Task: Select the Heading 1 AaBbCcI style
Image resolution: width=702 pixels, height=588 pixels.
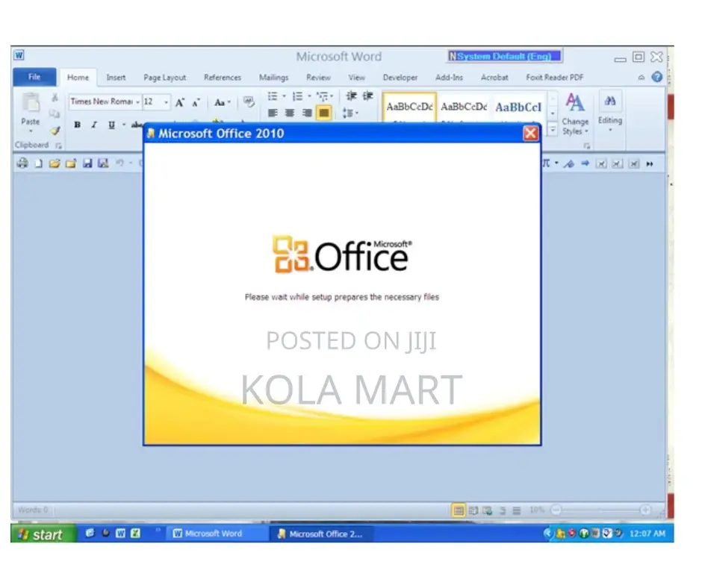Action: (518, 107)
